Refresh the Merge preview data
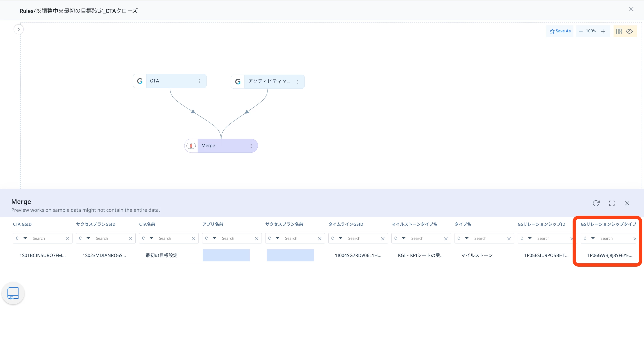The width and height of the screenshot is (644, 364). 596,203
